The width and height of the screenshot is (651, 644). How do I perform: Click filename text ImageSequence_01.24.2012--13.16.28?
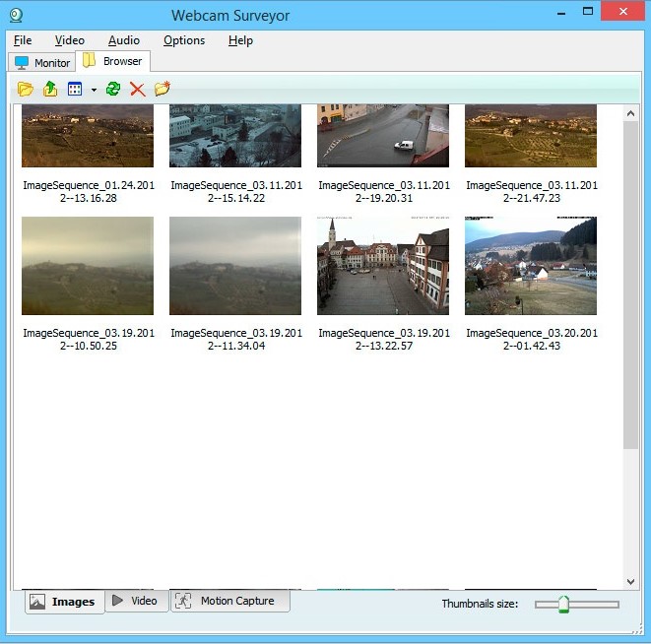click(89, 191)
